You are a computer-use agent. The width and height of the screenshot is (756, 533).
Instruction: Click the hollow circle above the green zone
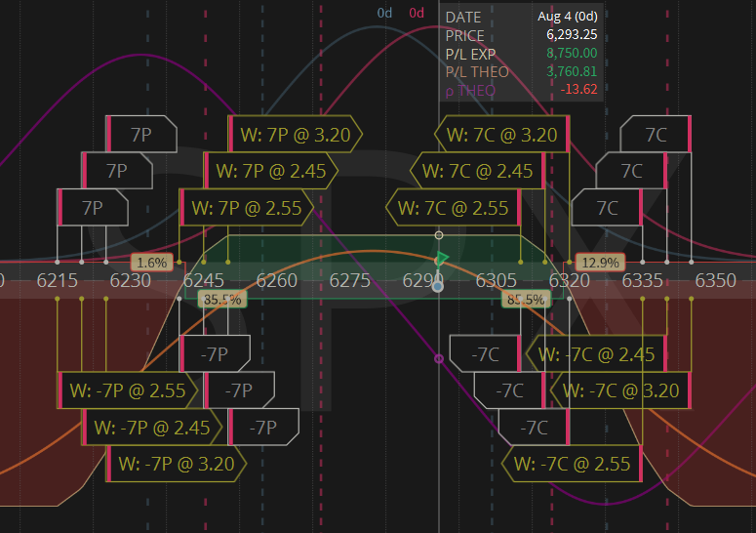point(439,235)
